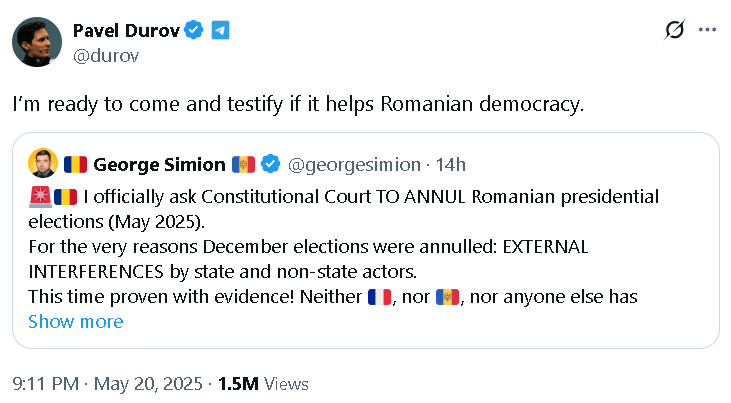View the 1.5M Views count
Viewport: 731px width, 403px height.
click(263, 383)
